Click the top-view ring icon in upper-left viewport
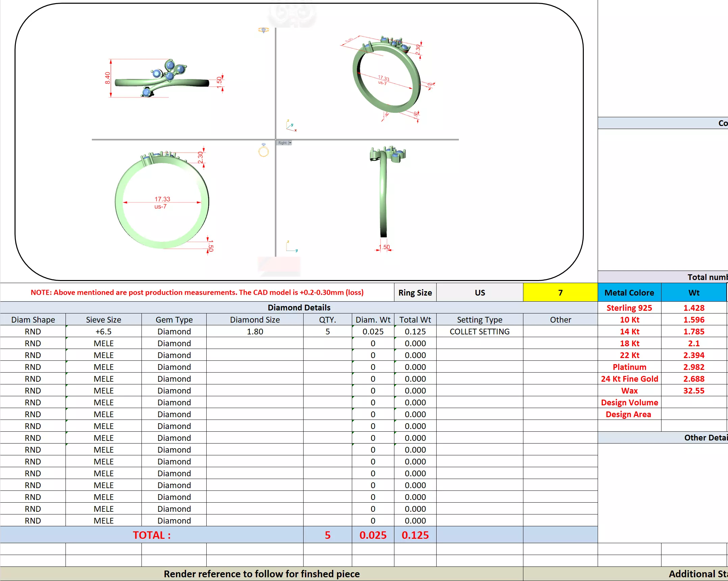The width and height of the screenshot is (728, 581). pos(263,30)
